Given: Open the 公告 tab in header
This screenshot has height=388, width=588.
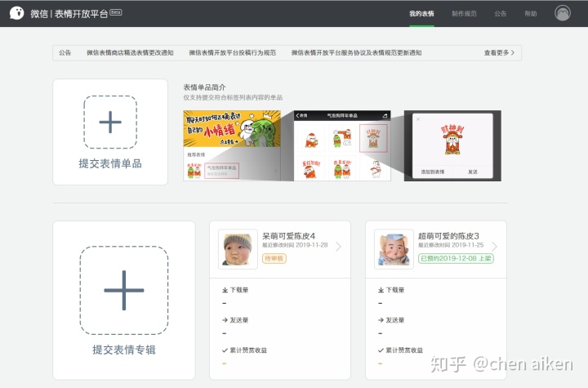Looking at the screenshot, I should 501,14.
